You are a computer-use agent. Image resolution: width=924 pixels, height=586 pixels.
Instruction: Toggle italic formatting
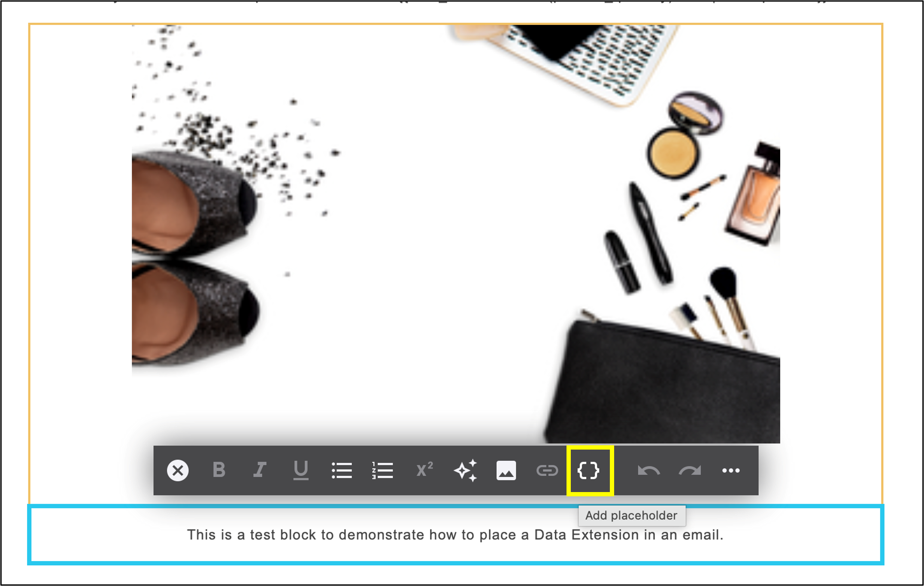260,470
